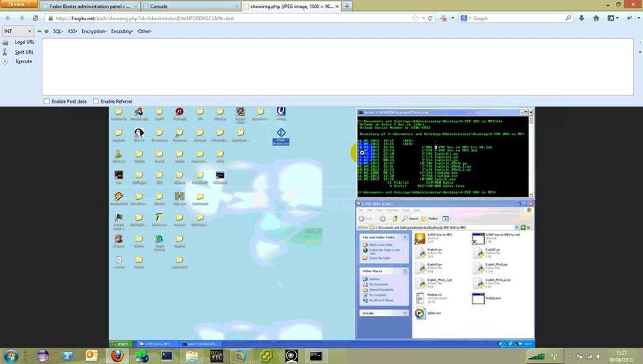Open the Encoding menu in HackBar
This screenshot has height=364, width=643.
point(122,31)
